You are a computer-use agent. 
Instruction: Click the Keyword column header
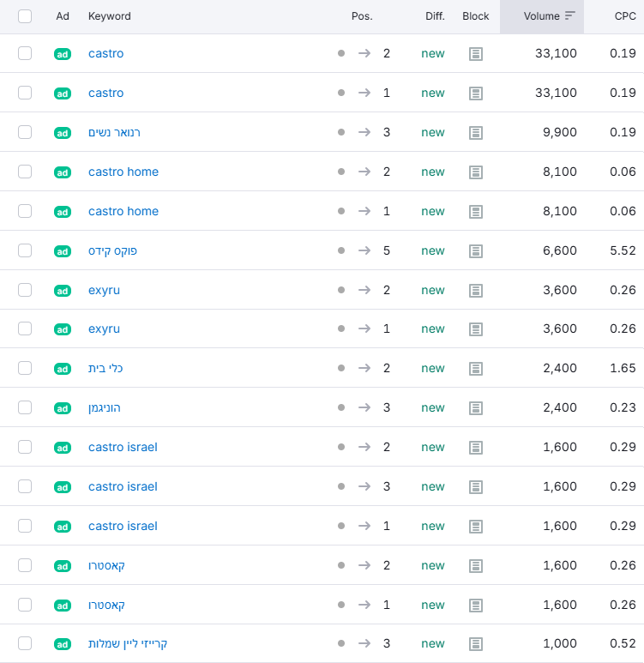tap(110, 16)
